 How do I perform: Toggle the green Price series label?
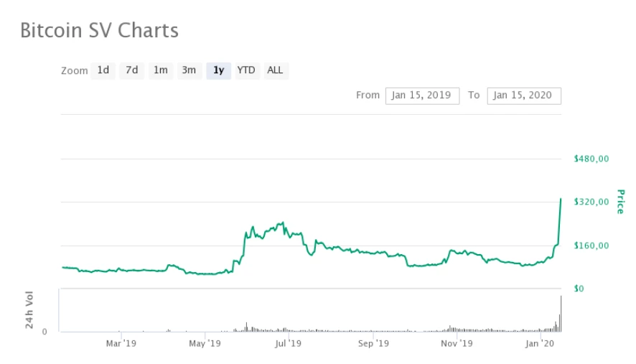tap(620, 202)
